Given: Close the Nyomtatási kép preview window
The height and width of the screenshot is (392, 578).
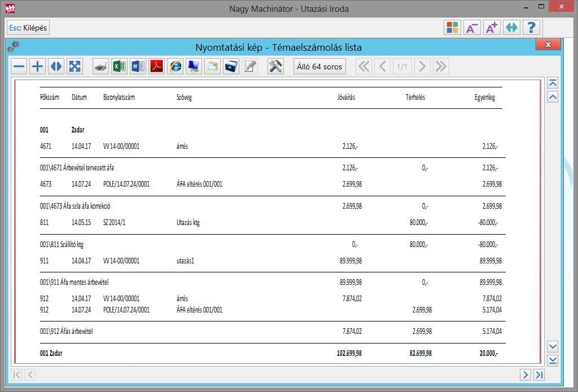Looking at the screenshot, I should (x=548, y=46).
